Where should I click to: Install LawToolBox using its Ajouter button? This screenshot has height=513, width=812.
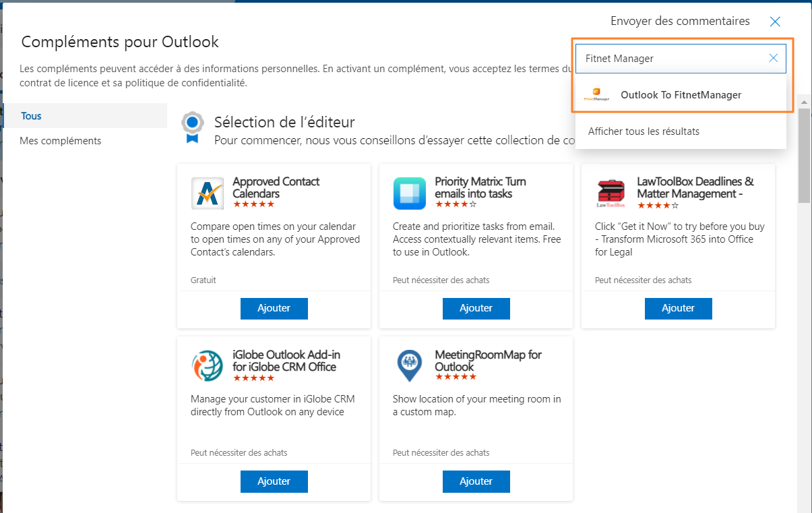(x=678, y=308)
